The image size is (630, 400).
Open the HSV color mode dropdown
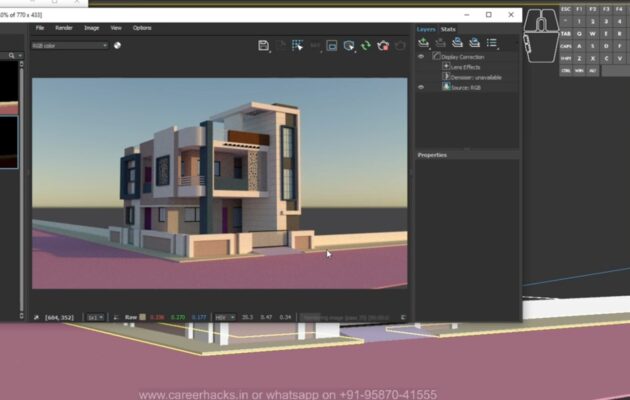(x=225, y=317)
